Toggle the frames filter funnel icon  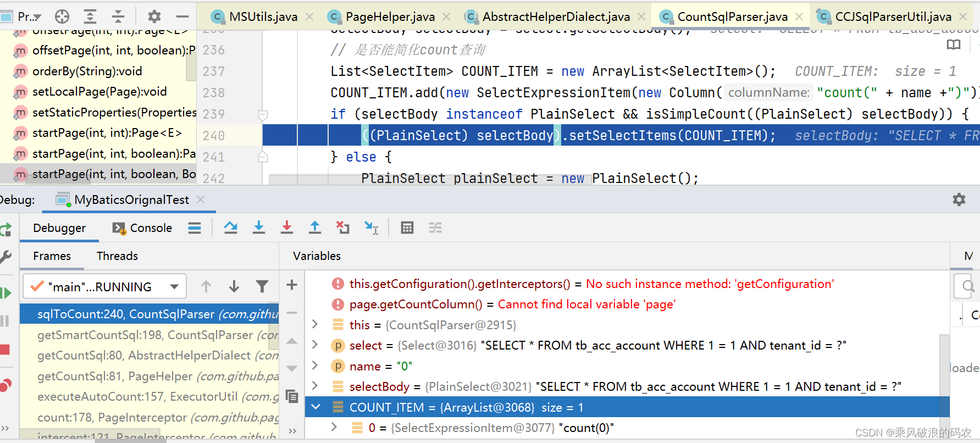pos(262,286)
